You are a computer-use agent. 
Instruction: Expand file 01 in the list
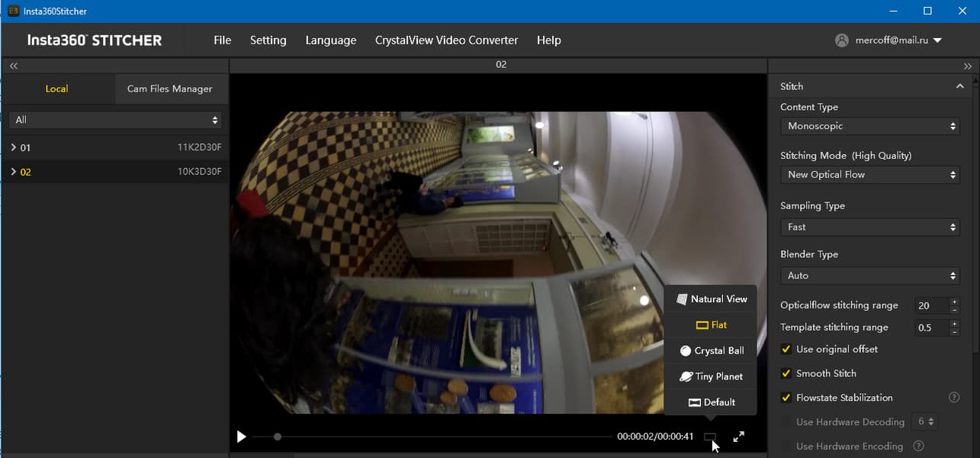click(x=14, y=147)
